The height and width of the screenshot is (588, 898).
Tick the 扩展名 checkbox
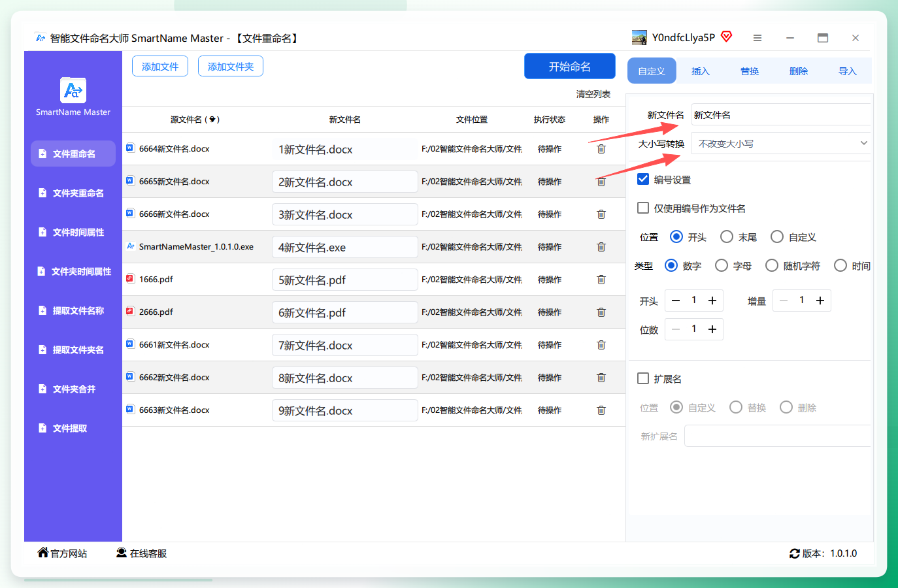pos(643,378)
